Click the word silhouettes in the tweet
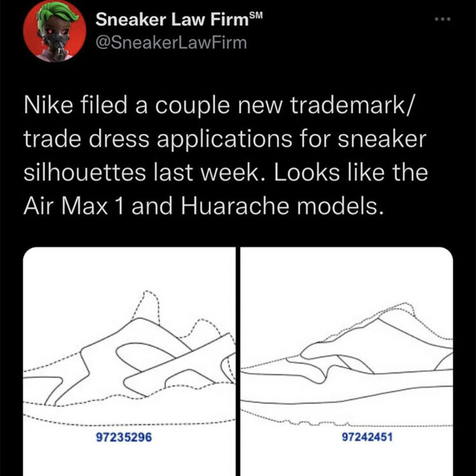The image size is (476, 476). (84, 173)
